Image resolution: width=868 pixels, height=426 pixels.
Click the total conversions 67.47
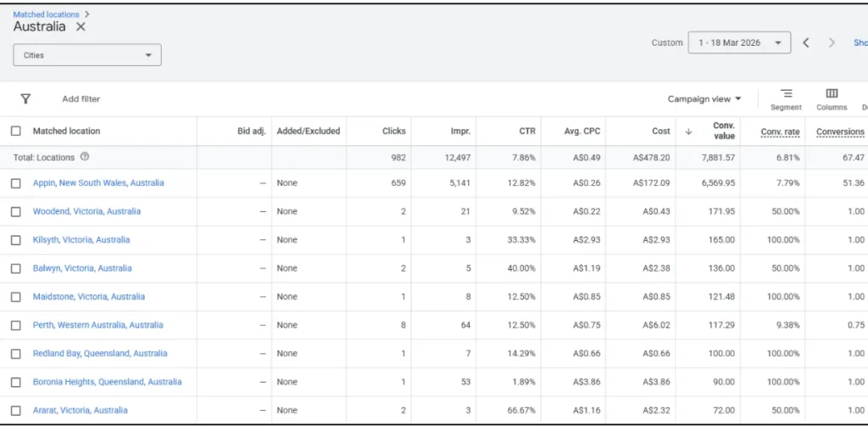(x=854, y=157)
